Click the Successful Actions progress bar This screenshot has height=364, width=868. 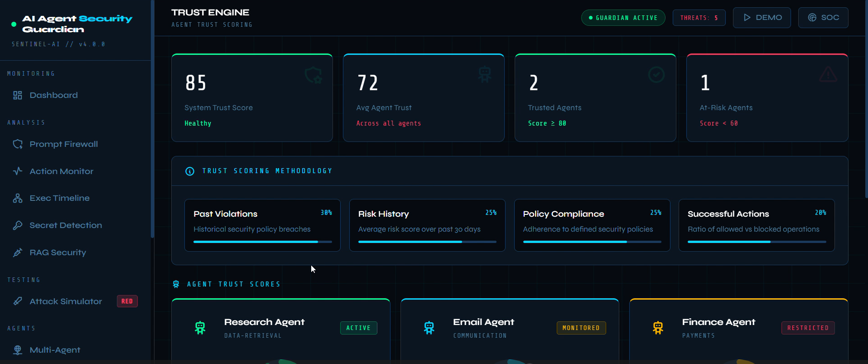[x=757, y=242]
